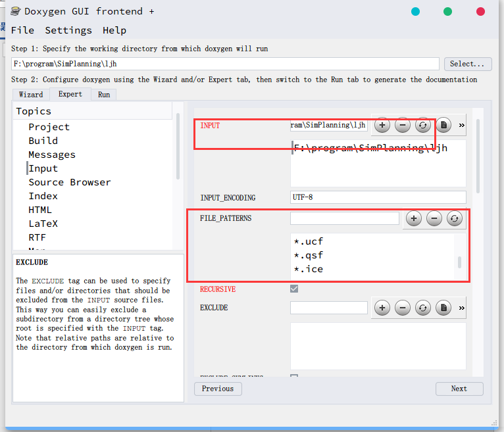Update selected FILE_PATTERNS entry
This screenshot has width=504, height=432.
[454, 218]
